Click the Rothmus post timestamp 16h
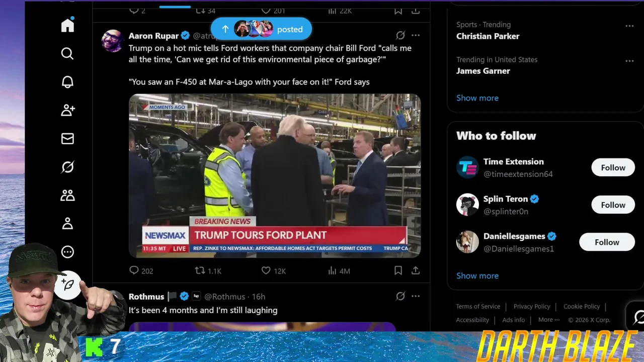Screen dimensions: 644x362 point(259,297)
